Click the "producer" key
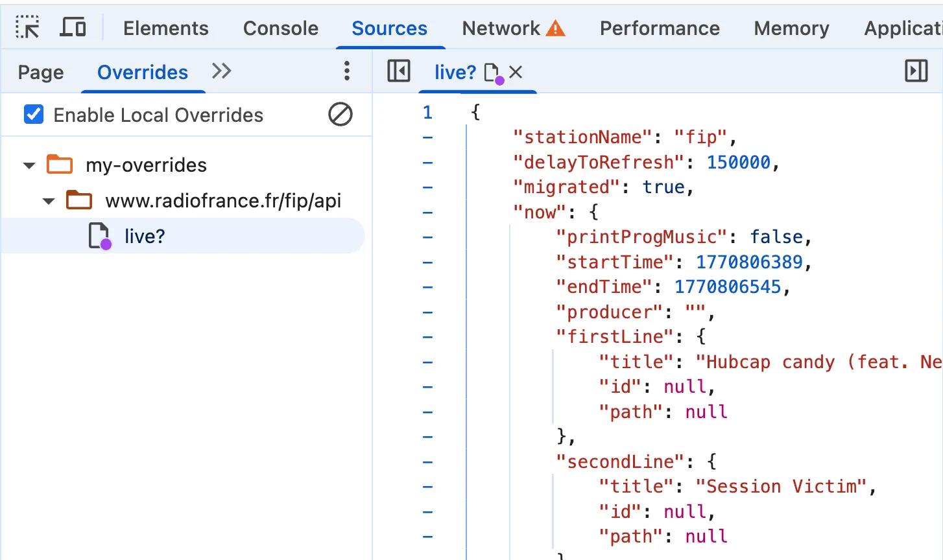 click(x=609, y=312)
